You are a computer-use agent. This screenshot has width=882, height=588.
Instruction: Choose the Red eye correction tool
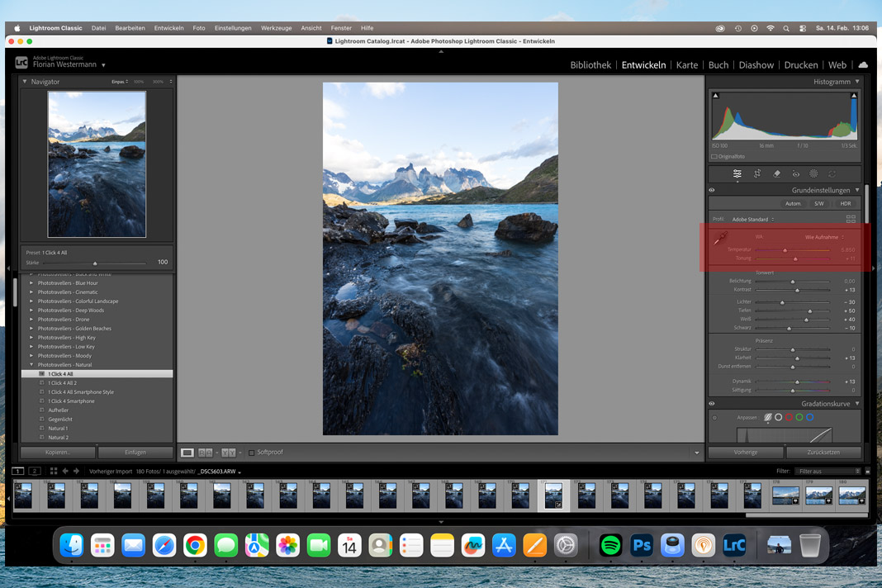point(795,174)
